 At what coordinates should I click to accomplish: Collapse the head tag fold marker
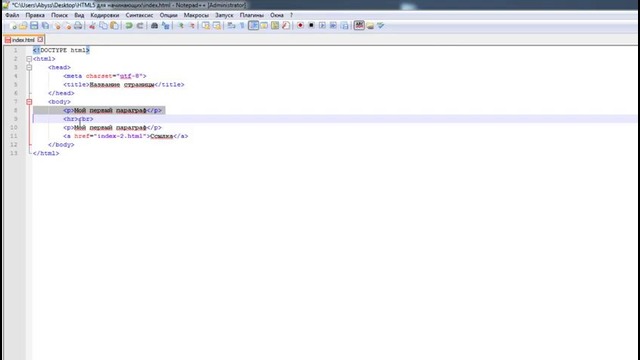(29, 67)
